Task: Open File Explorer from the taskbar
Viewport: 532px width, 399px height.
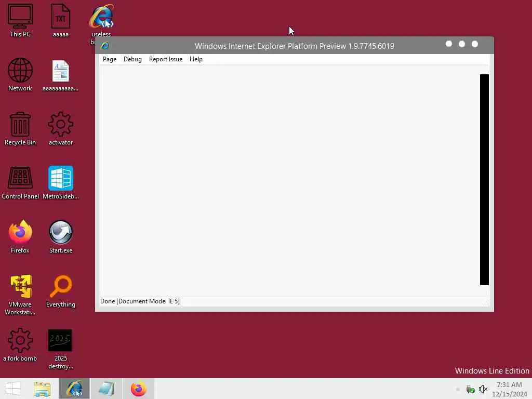Action: [42, 389]
